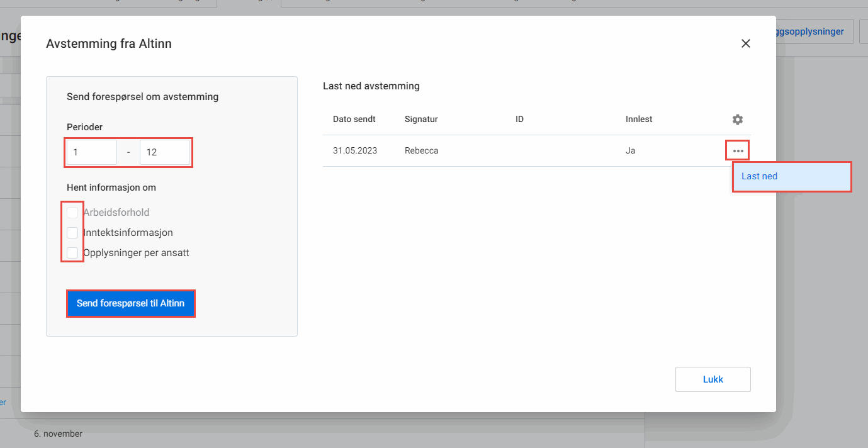Screen dimensions: 868x448
Task: Click the Lukk button
Action: click(713, 379)
